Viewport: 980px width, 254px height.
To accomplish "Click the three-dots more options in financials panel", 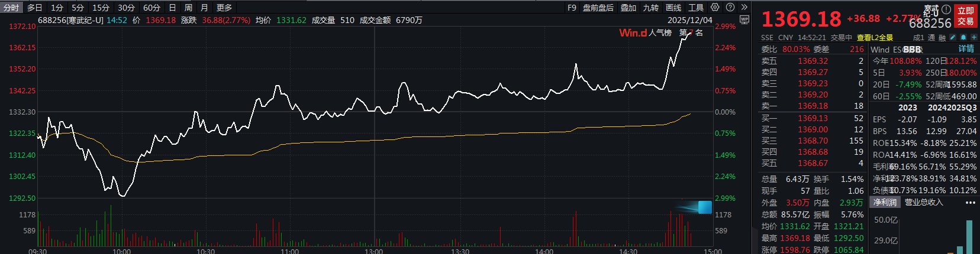I will click(x=971, y=203).
